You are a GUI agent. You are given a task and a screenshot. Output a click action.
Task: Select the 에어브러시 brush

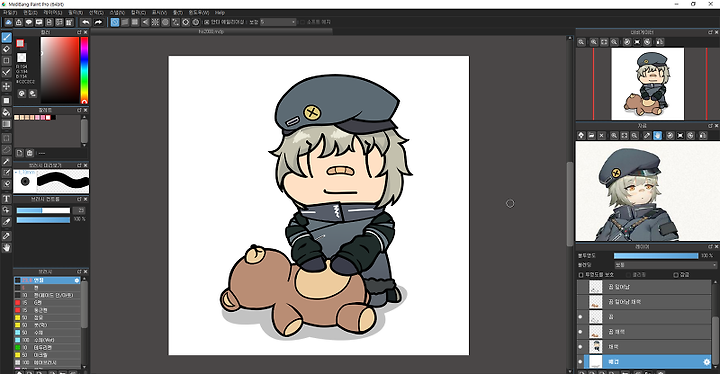[x=47, y=363]
